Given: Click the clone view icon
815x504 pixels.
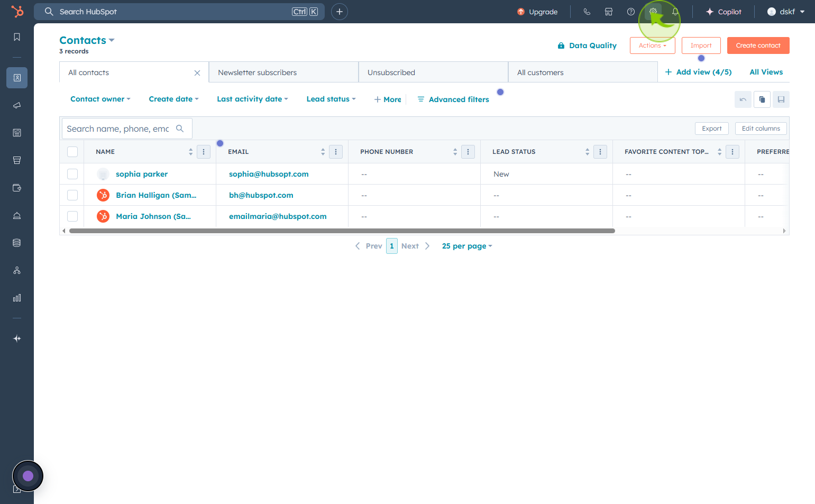Looking at the screenshot, I should pyautogui.click(x=762, y=99).
